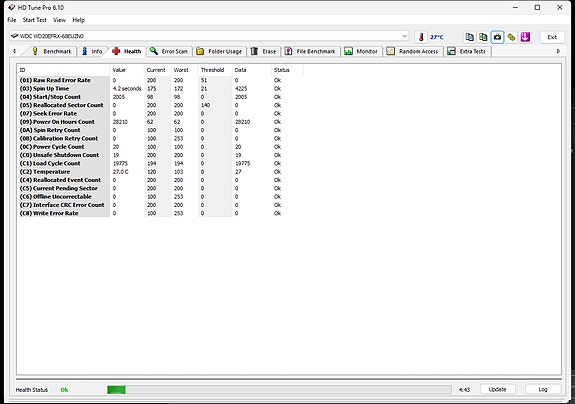Click the copy text to clipboard icon
The height and width of the screenshot is (404, 575).
(x=469, y=37)
